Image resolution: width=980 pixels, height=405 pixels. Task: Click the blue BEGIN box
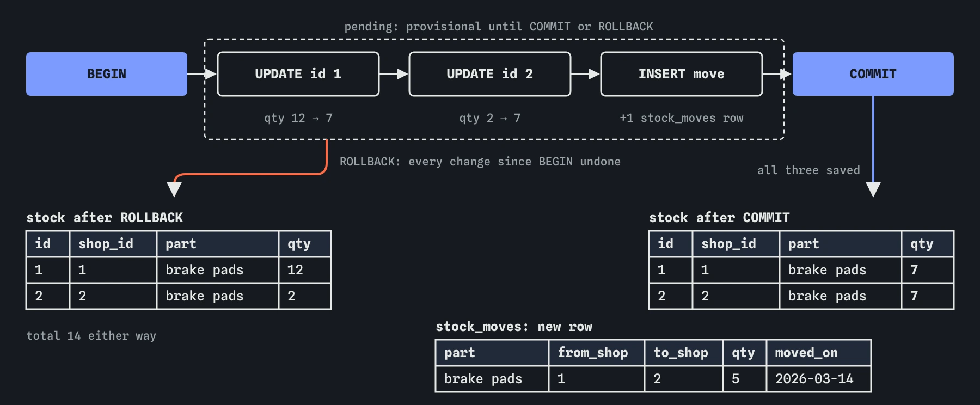107,74
